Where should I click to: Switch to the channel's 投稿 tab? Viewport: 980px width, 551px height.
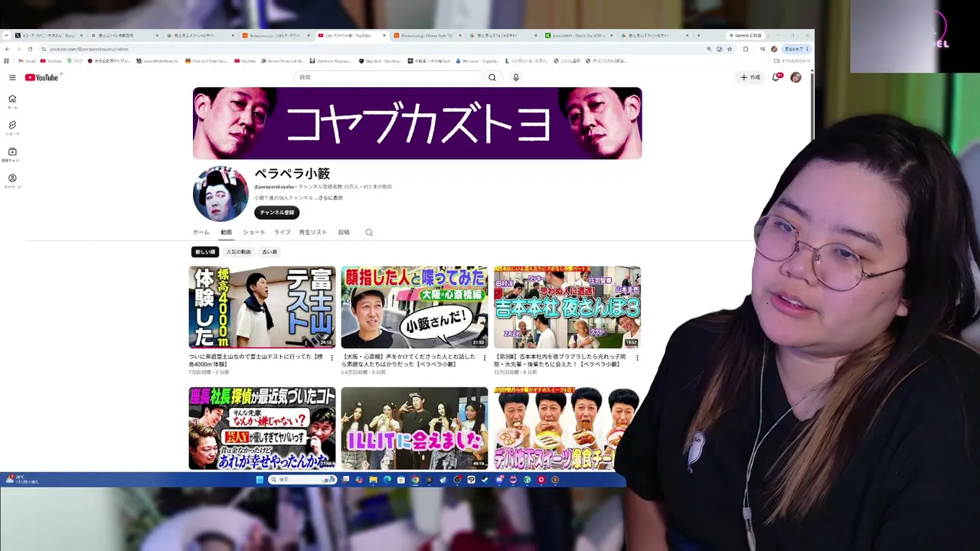click(x=344, y=233)
